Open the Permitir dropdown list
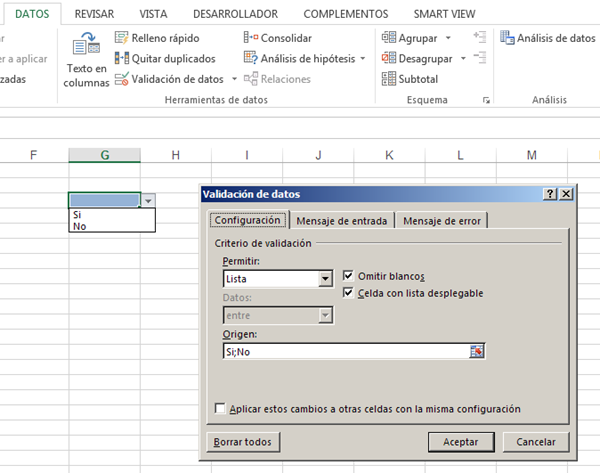The height and width of the screenshot is (473, 600). 326,280
